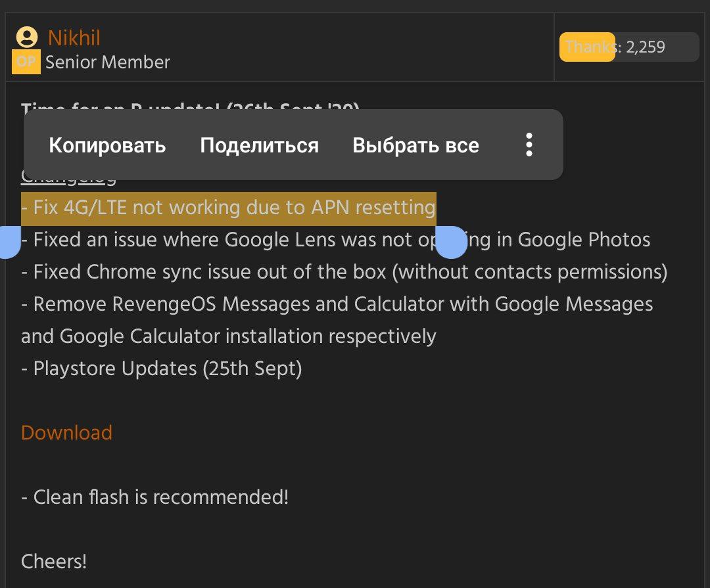
Task: Click the Playstore Updates line
Action: (x=161, y=369)
